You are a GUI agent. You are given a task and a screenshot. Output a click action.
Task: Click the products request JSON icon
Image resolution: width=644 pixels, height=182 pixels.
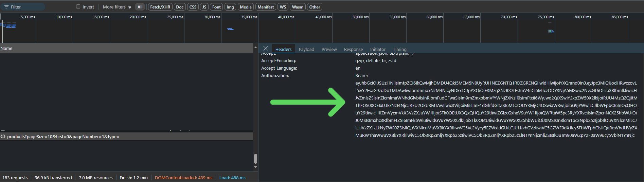tap(3, 136)
